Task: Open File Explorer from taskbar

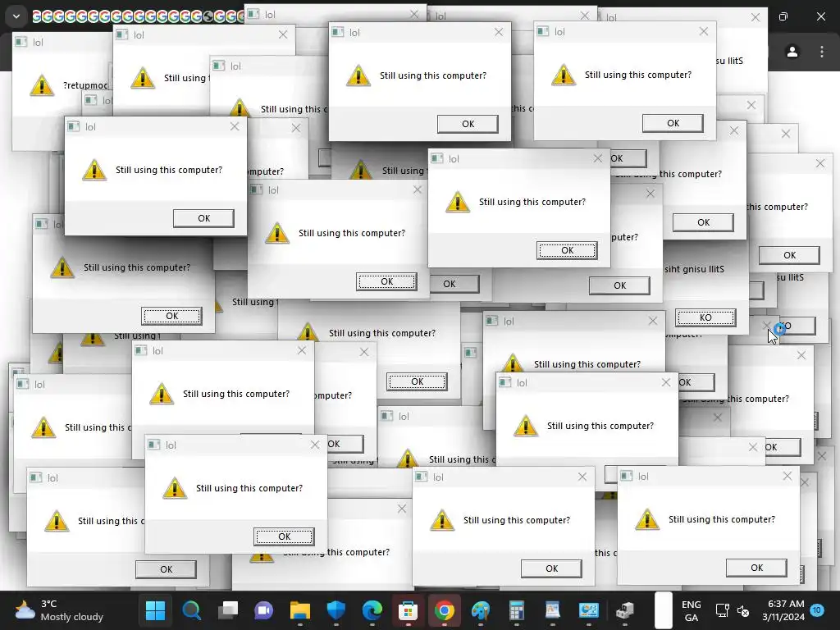Action: click(x=300, y=610)
